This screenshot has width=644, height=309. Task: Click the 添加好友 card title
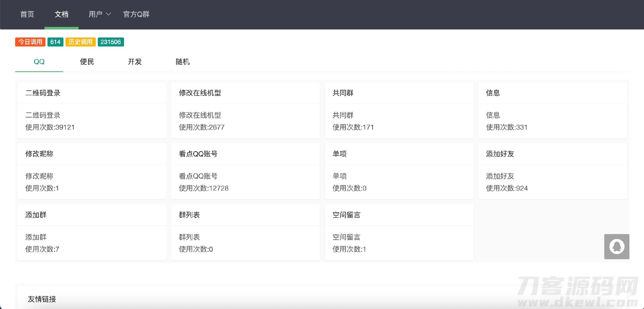(499, 154)
